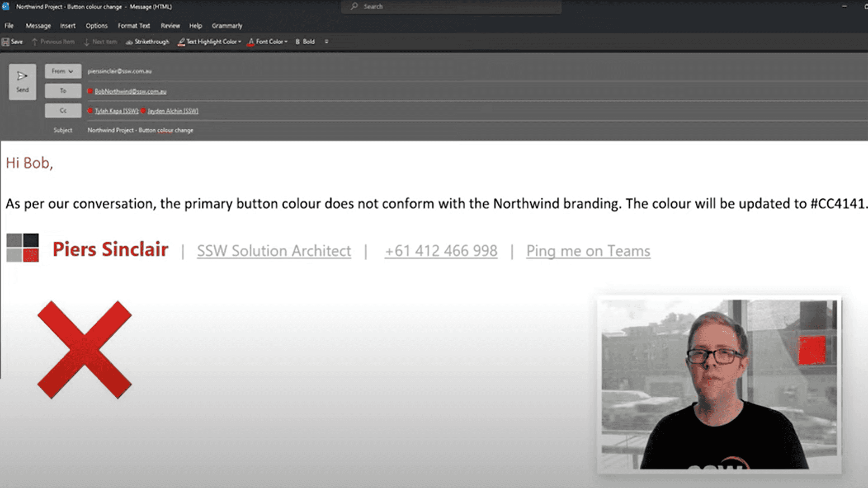Open the Format Text ribbon tab

(x=133, y=26)
